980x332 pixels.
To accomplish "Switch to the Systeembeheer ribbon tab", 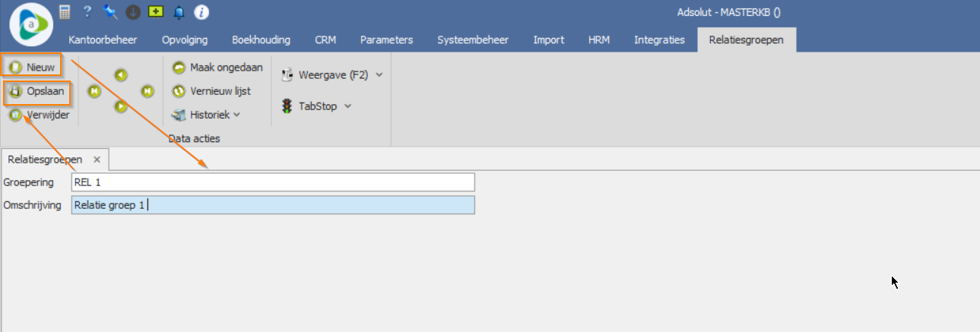I will pyautogui.click(x=473, y=40).
